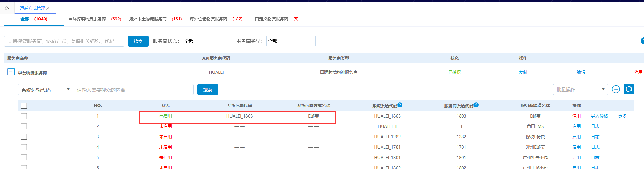Click 导入价格 link for E邮宝
The width and height of the screenshot is (644, 169).
599,116
